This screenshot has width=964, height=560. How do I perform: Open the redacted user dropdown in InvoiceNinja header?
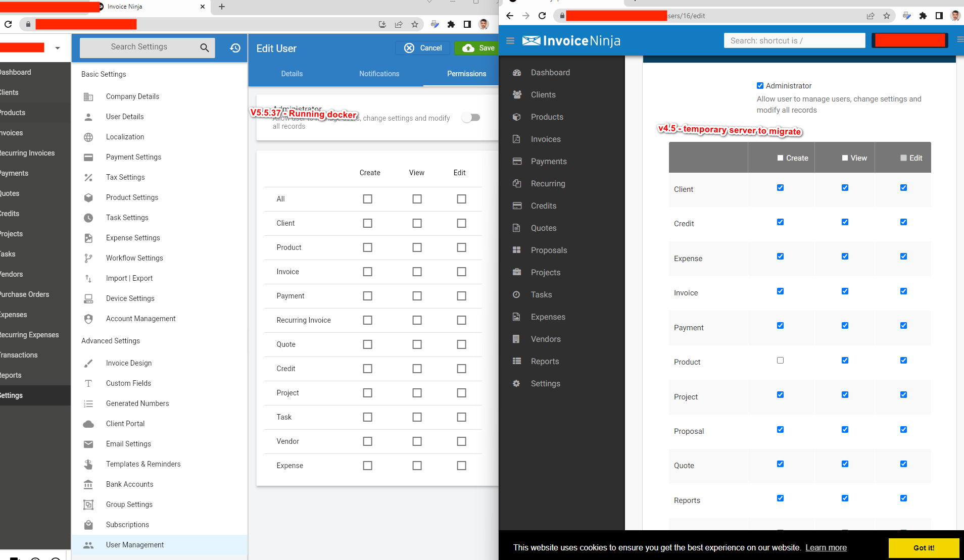[x=909, y=41]
